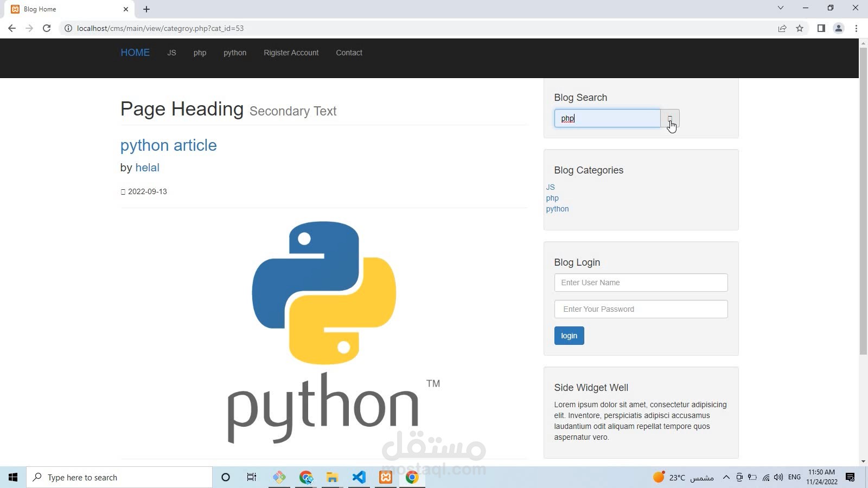Open the python article post
This screenshot has width=868, height=488.
[x=168, y=145]
